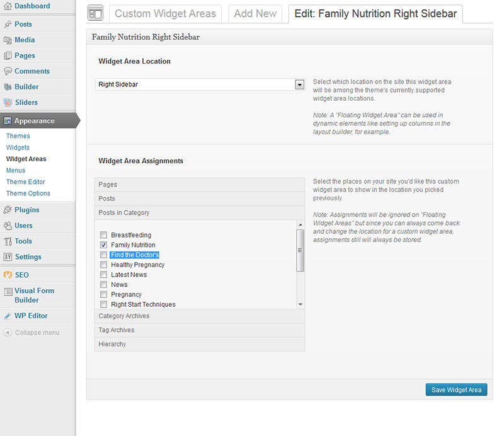This screenshot has height=436, width=504.
Task: Open the Theme Options submenu link
Action: tap(28, 193)
